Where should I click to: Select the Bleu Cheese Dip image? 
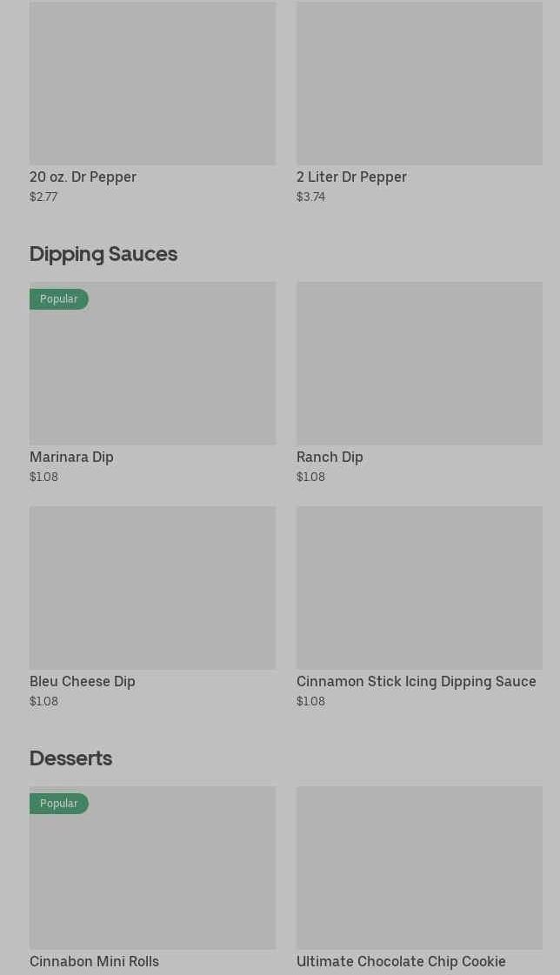pos(152,588)
